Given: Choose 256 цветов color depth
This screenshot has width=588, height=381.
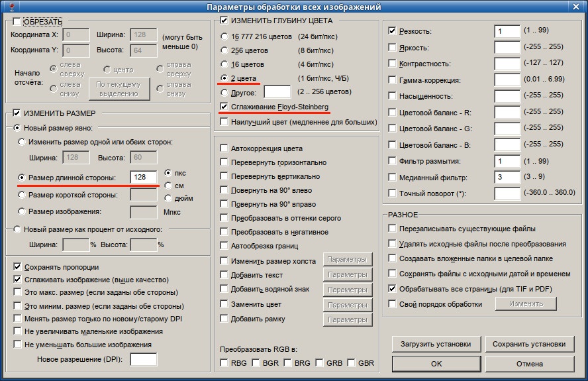Looking at the screenshot, I should [x=224, y=50].
